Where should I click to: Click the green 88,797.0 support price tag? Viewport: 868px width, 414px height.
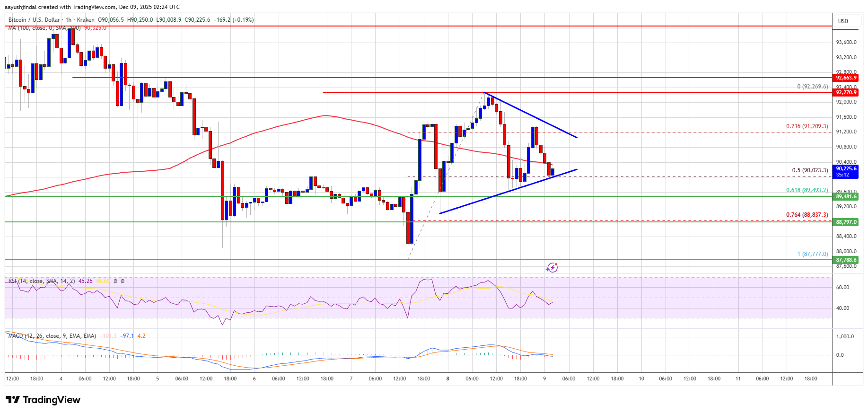846,222
